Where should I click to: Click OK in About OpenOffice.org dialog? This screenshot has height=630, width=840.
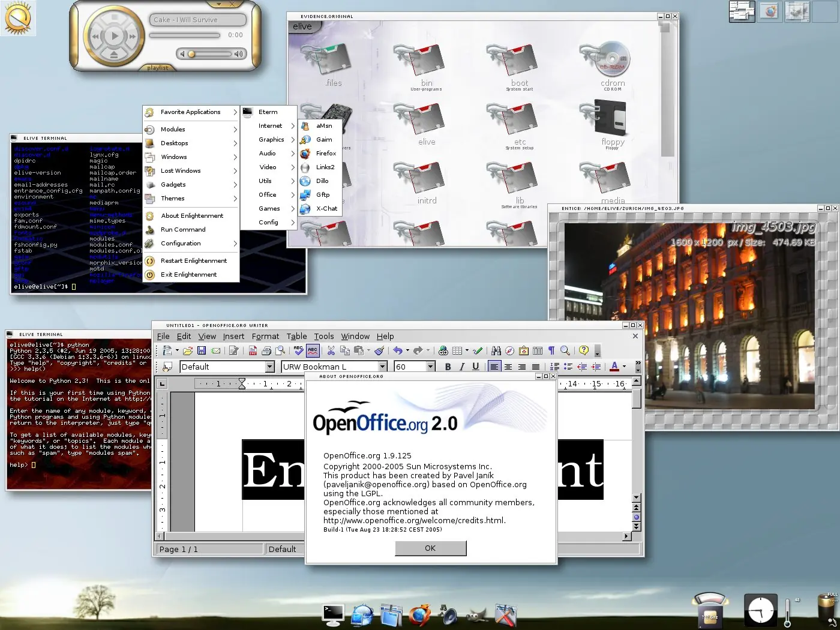[x=430, y=548]
